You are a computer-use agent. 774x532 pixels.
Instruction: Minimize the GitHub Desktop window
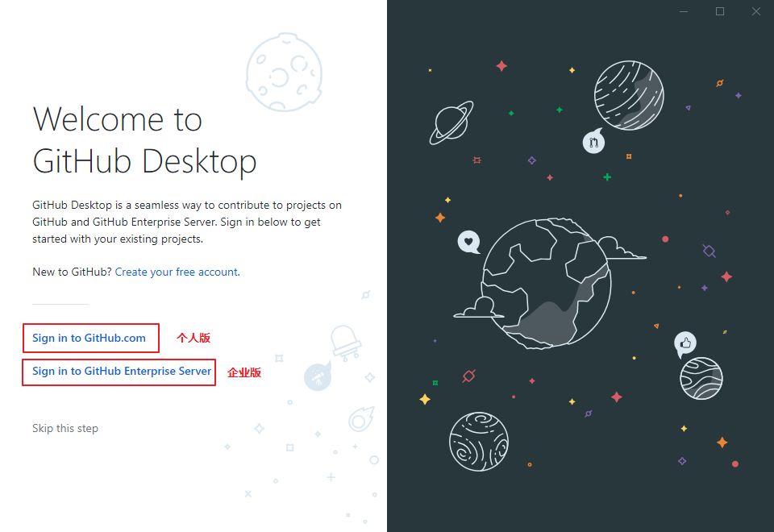pyautogui.click(x=684, y=11)
